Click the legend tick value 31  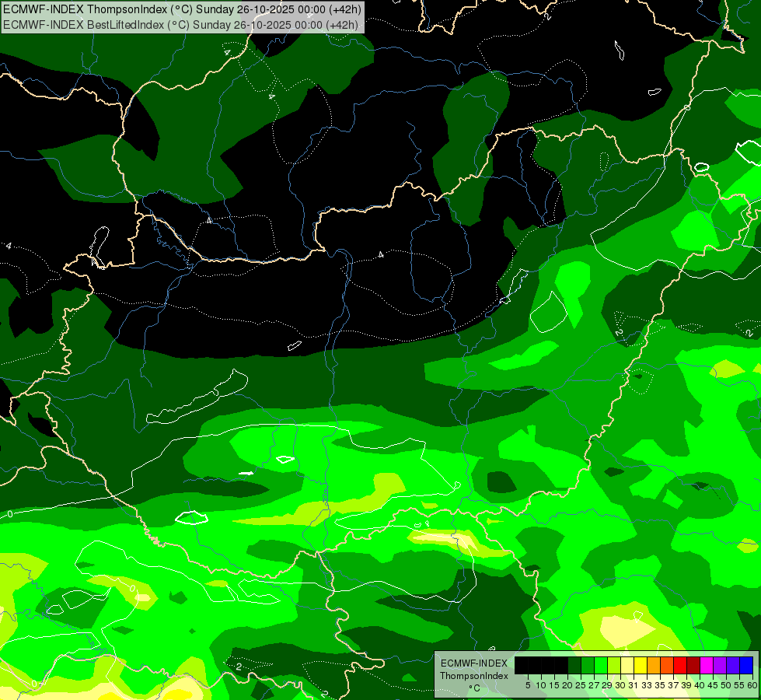pos(634,685)
